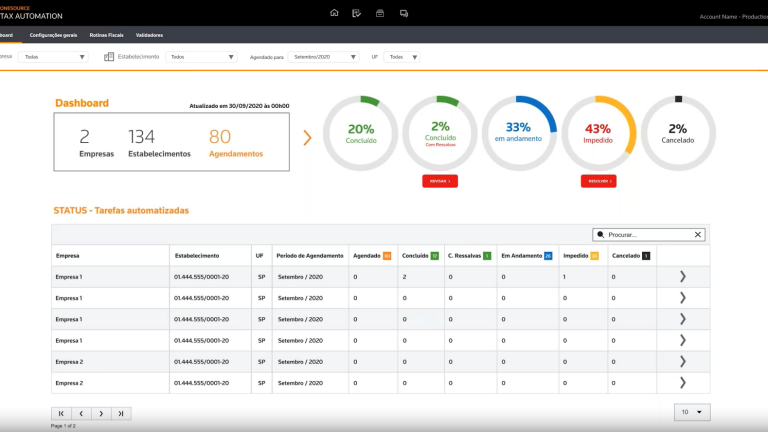Click the blue Em Andamento count badge
Screen dimensions: 768x432
[548, 256]
